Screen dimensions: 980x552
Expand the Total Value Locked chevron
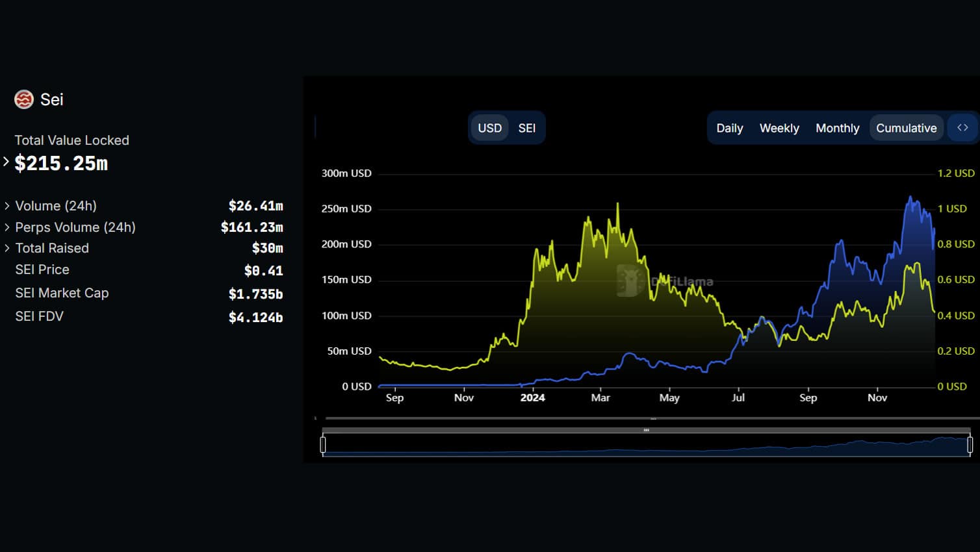[6, 161]
